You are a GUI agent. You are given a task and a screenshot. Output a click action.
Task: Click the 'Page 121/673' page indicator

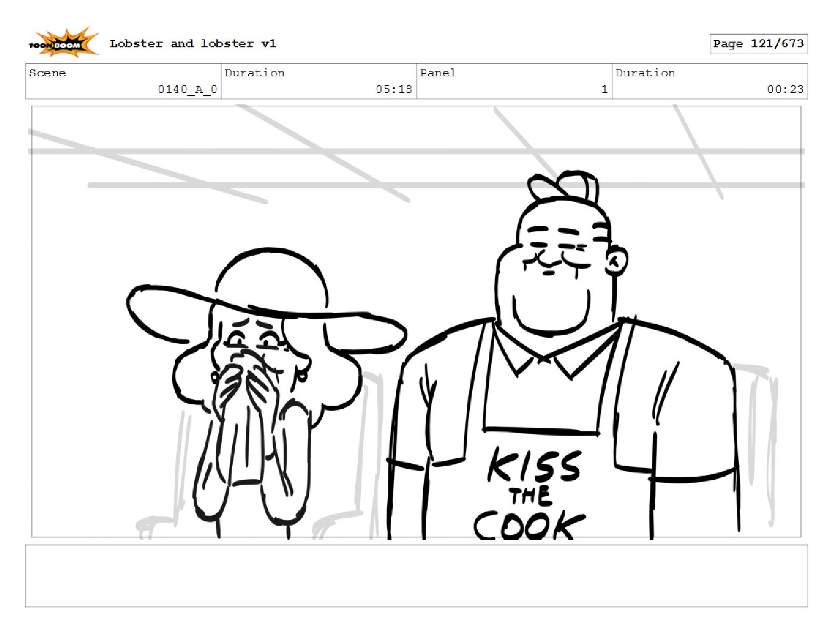[x=758, y=44]
